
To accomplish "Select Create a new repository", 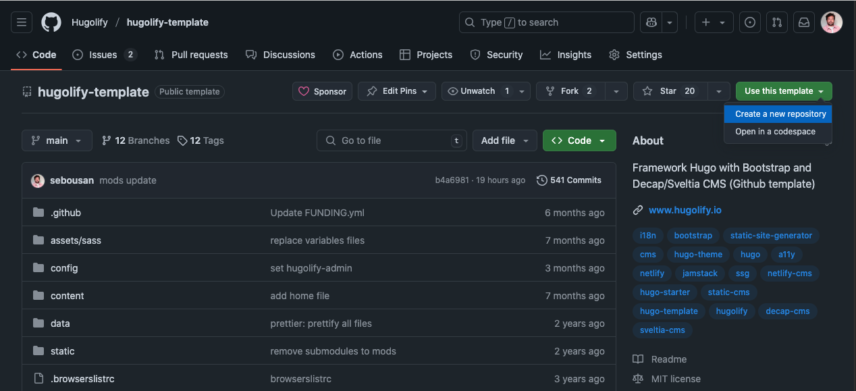I will [778, 114].
